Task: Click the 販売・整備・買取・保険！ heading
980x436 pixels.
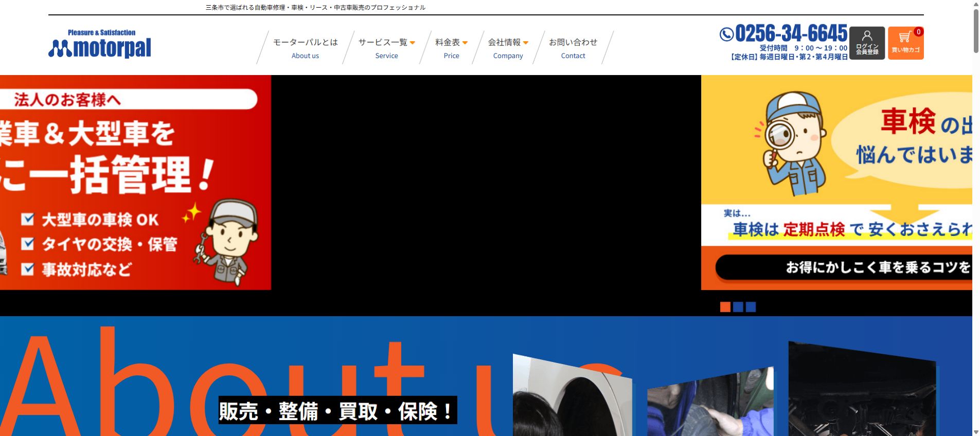Action: click(337, 410)
